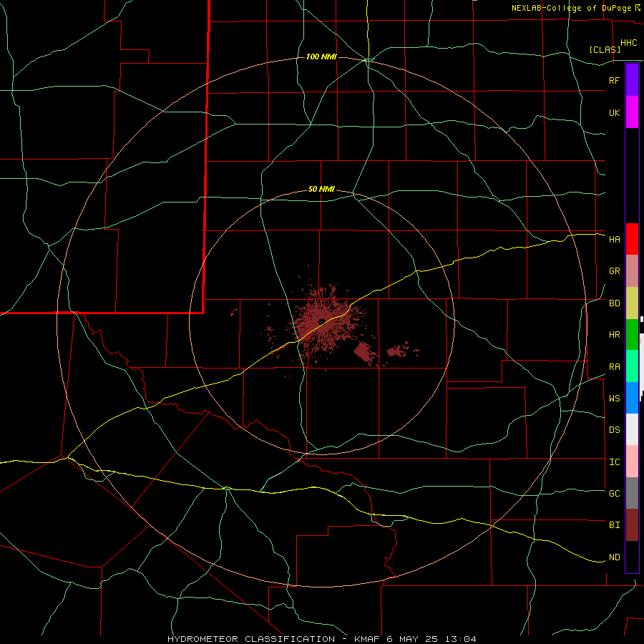
Task: Click the DS legend label
Action: [614, 430]
